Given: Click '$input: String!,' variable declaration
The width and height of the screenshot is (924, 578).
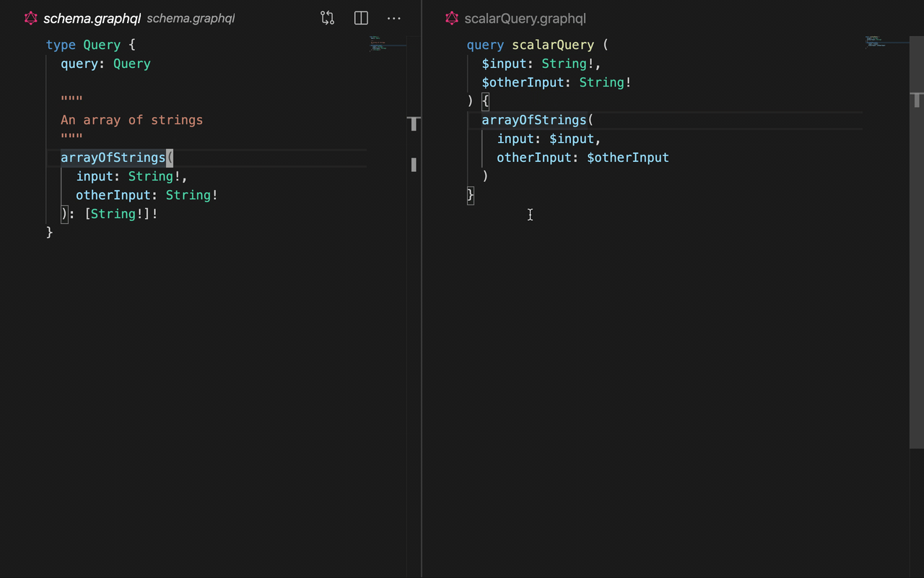Looking at the screenshot, I should point(542,64).
